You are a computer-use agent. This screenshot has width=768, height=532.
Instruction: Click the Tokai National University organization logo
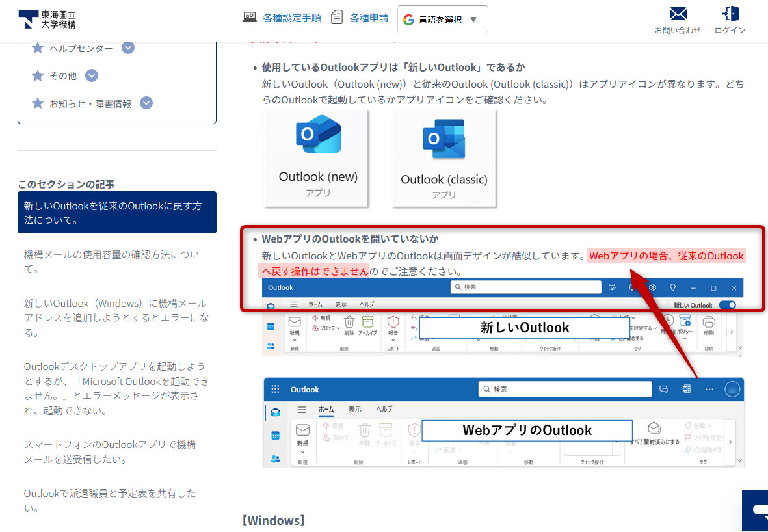click(47, 20)
